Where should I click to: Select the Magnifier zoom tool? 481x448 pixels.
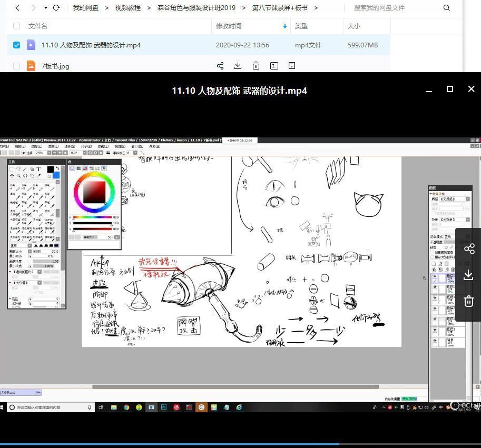pos(18,176)
